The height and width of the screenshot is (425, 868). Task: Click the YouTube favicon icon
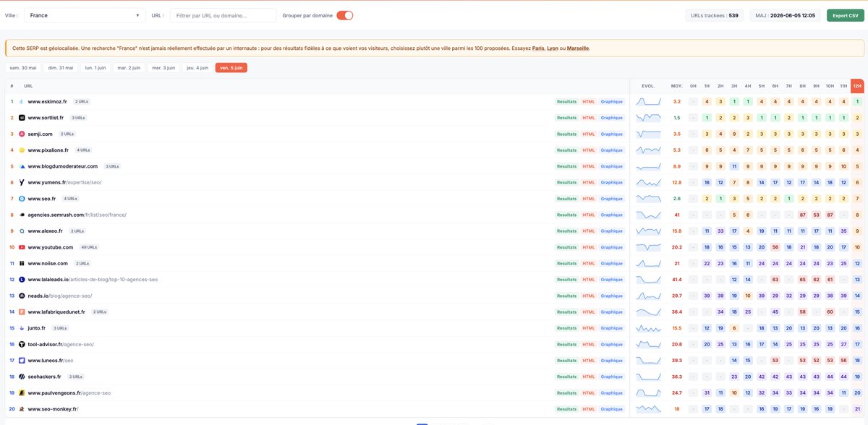pos(22,247)
